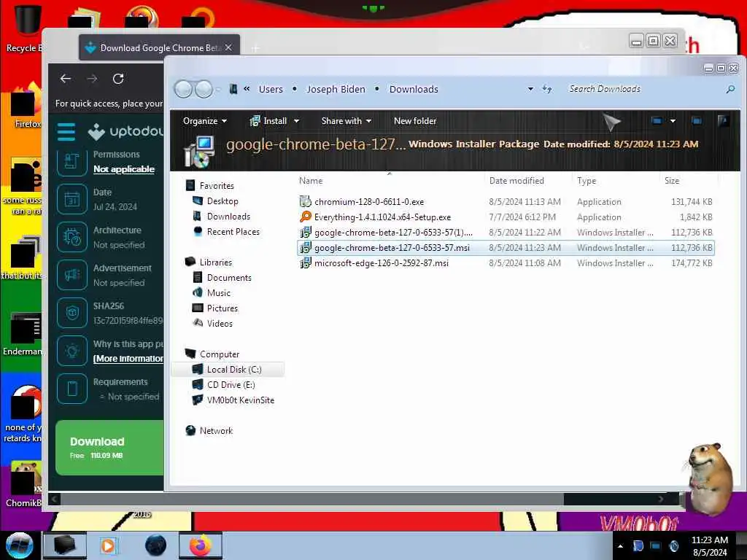Open the recent locations dropdown arrow
The height and width of the screenshot is (560, 747).
pos(218,90)
